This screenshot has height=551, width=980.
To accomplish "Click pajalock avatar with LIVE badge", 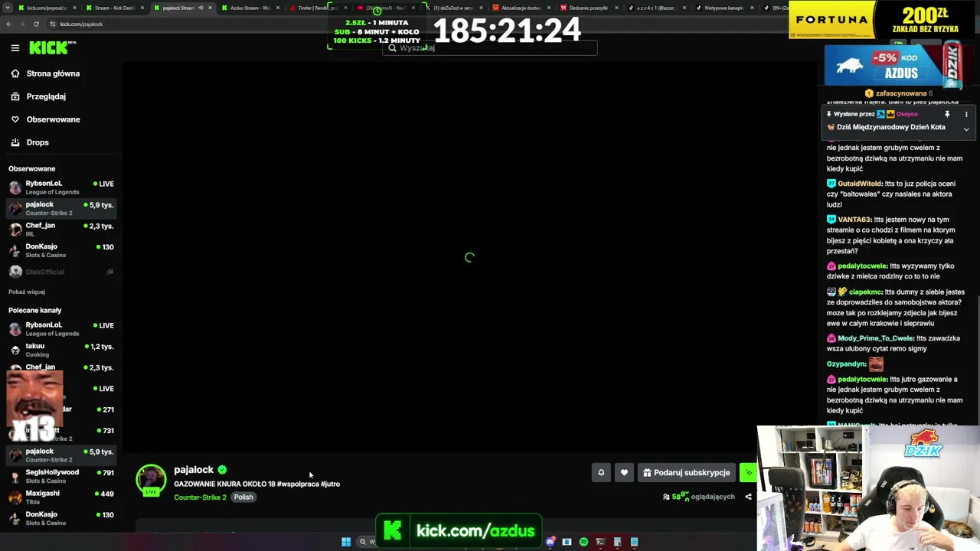I will [x=151, y=481].
